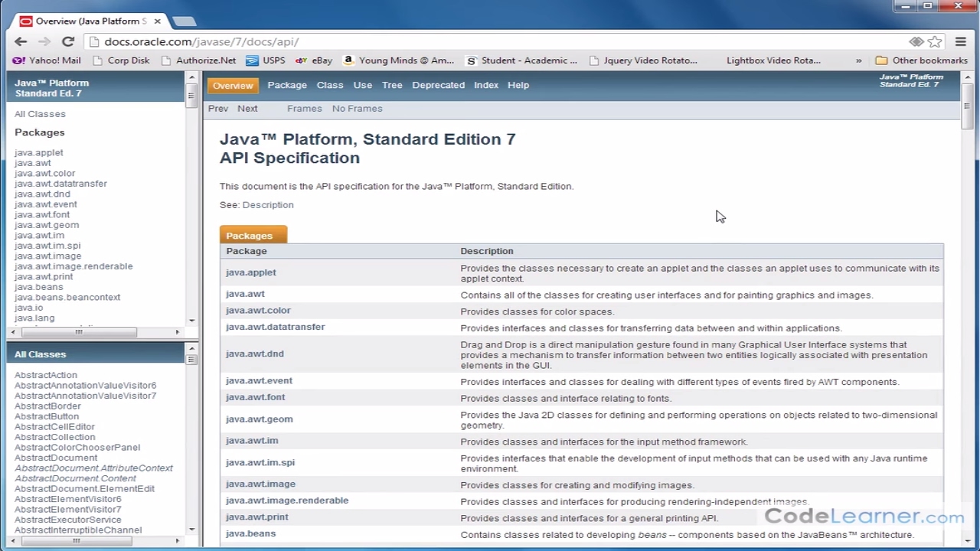Select the Packages table tab
This screenshot has height=551, width=980.
click(x=253, y=235)
